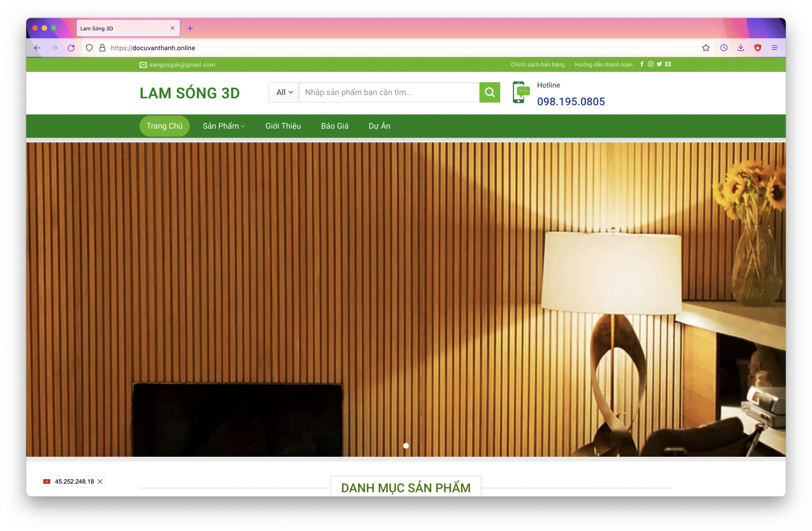Bookmark this page with the star icon
The image size is (812, 531).
coord(706,48)
